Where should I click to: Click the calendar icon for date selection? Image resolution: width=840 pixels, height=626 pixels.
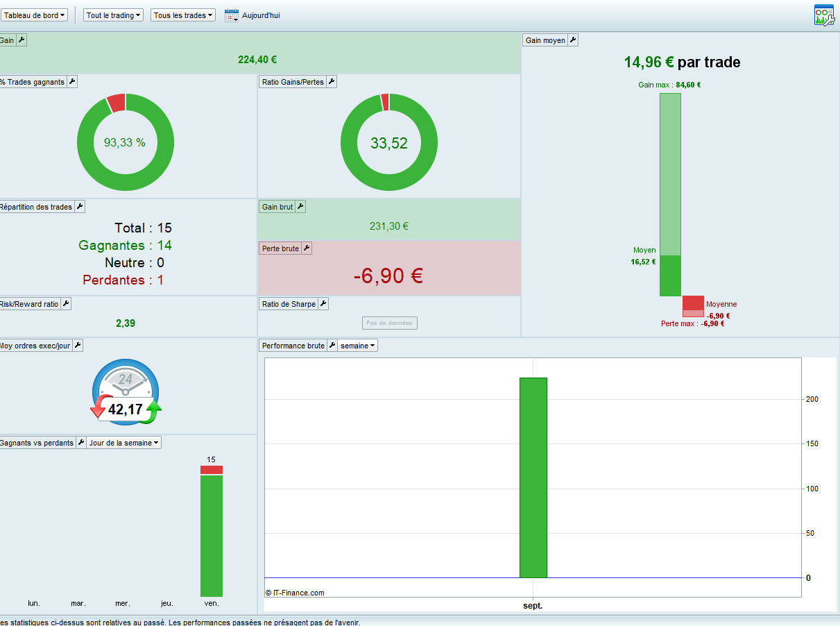(232, 15)
